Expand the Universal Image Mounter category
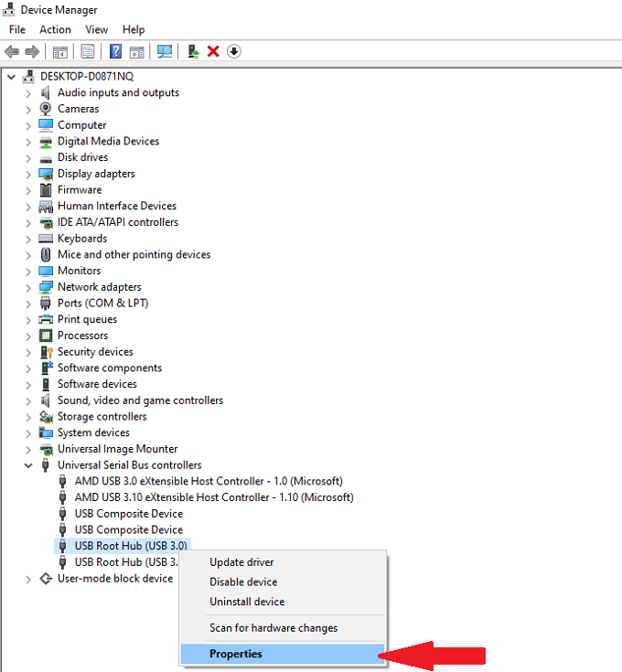This screenshot has width=622, height=672. coord(28,450)
